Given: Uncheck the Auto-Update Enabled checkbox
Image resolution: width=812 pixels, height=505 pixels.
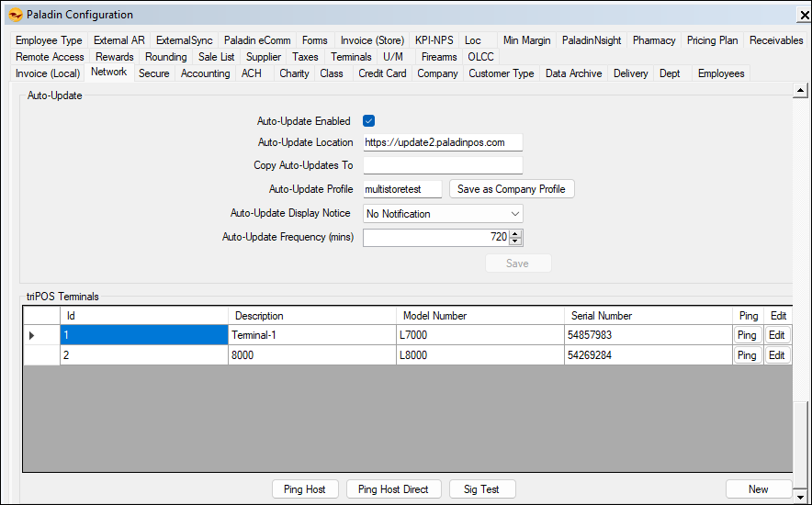Looking at the screenshot, I should click(369, 121).
